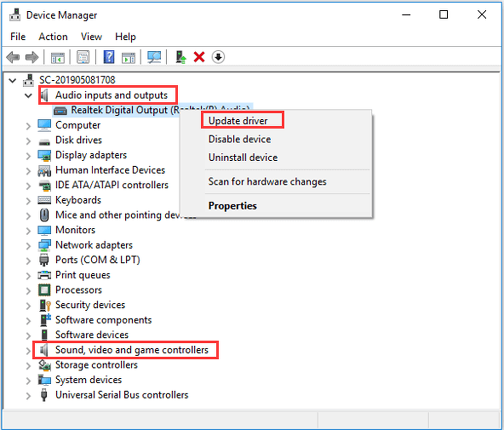Select Disable device in context menu
Screen dimensions: 504x430
(240, 139)
